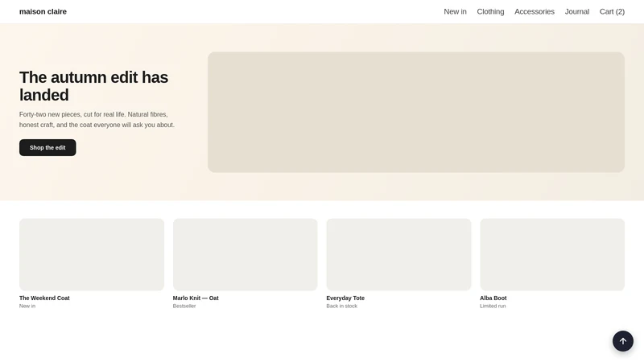Visit the Journal page
The width and height of the screenshot is (644, 362).
[576, 11]
